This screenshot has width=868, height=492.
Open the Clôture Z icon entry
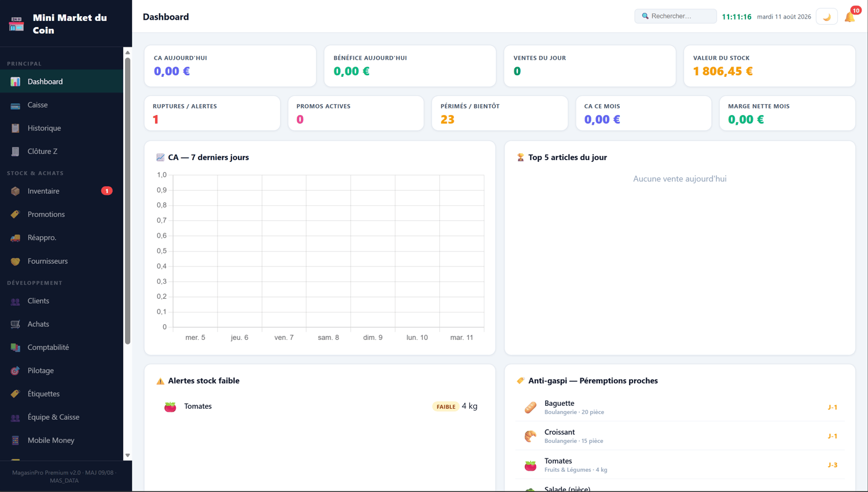(x=15, y=151)
